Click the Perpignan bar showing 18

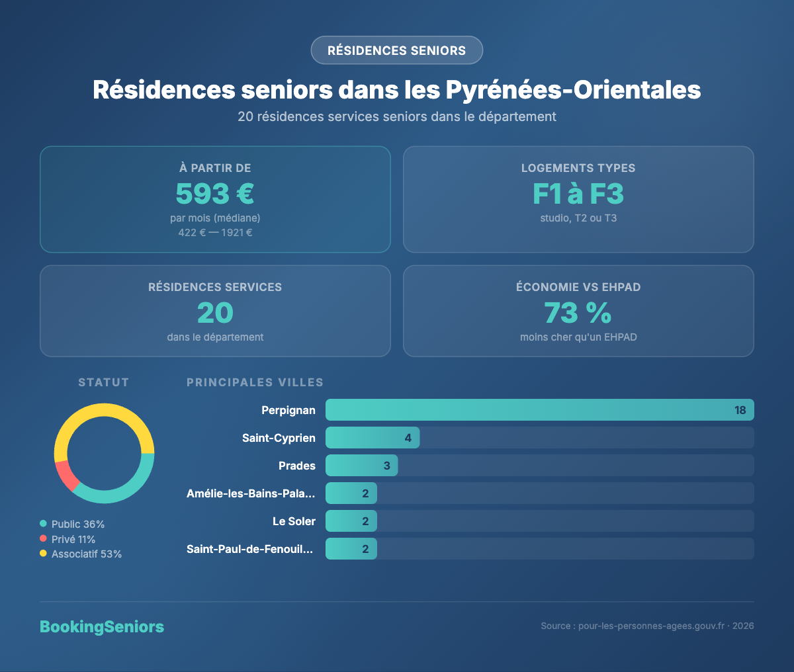point(539,409)
